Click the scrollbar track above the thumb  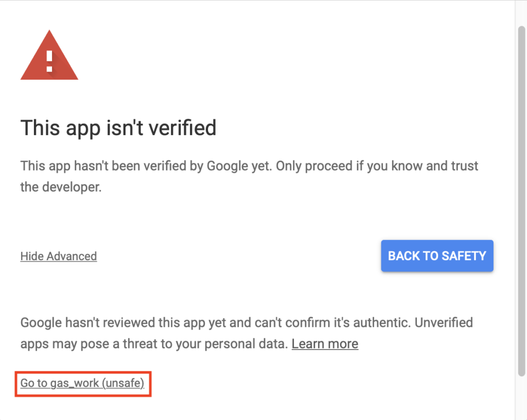click(x=522, y=13)
